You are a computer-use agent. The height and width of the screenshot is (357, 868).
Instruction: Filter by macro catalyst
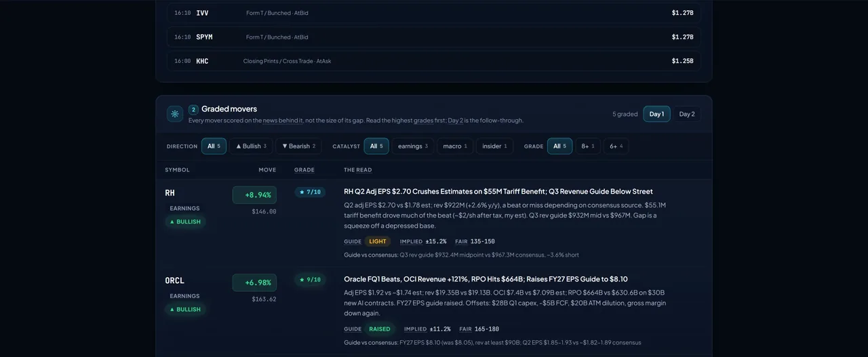click(x=455, y=146)
